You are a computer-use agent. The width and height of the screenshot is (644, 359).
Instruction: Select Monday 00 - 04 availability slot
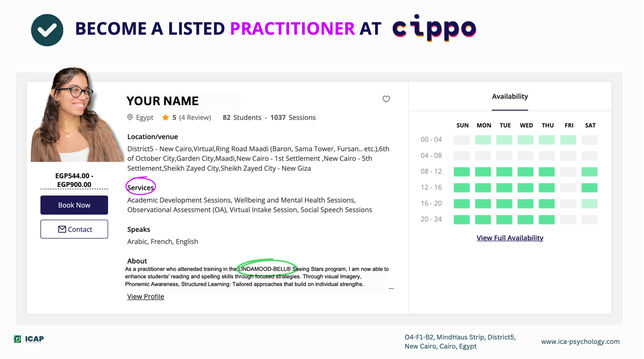coord(483,140)
